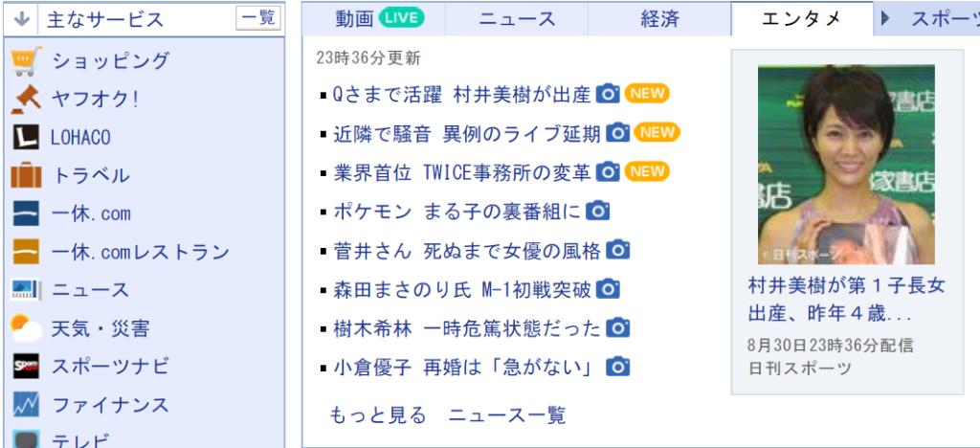980x448 pixels.
Task: Open テレビ text link
Action: tap(80, 440)
